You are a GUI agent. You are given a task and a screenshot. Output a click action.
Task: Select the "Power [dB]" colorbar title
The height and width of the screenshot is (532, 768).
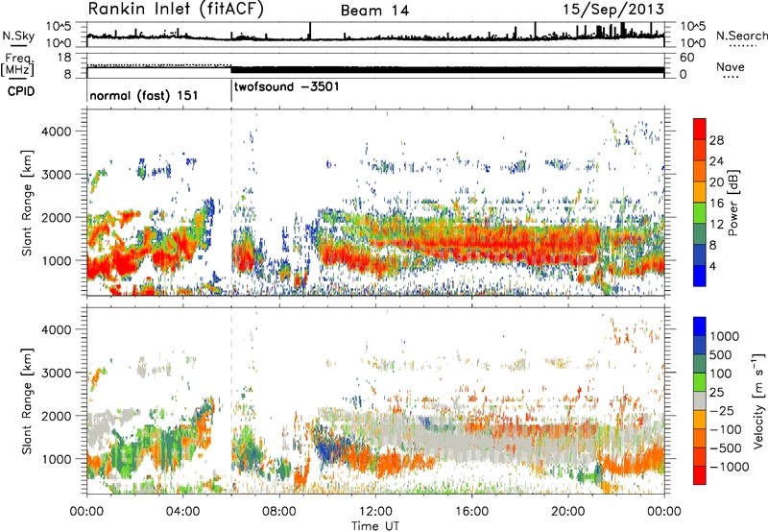[x=732, y=203]
